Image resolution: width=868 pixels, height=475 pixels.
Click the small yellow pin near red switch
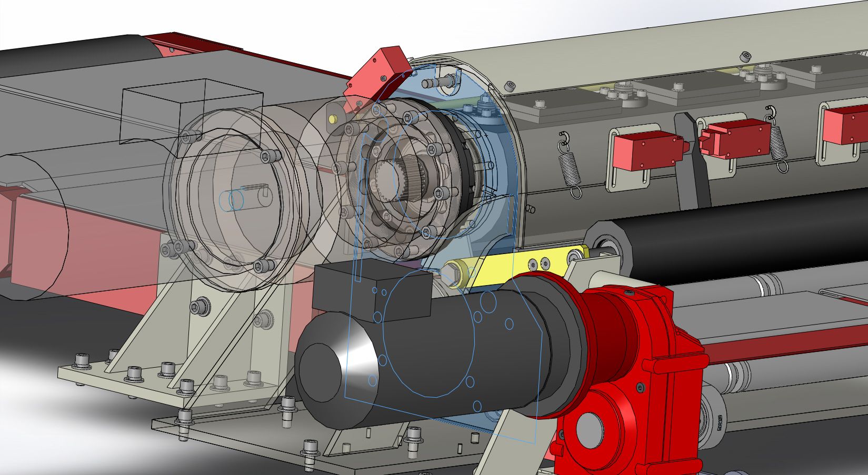(x=333, y=118)
